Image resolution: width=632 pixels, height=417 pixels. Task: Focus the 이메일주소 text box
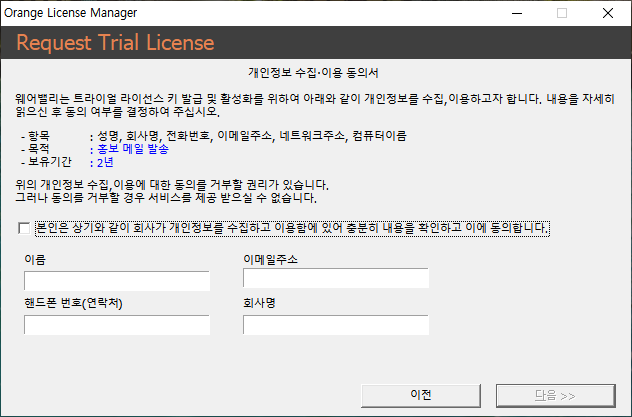[334, 278]
